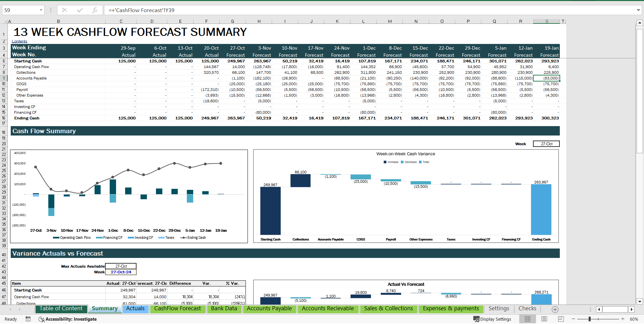Select Page Layout view icon
This screenshot has height=324, width=644.
(x=544, y=319)
